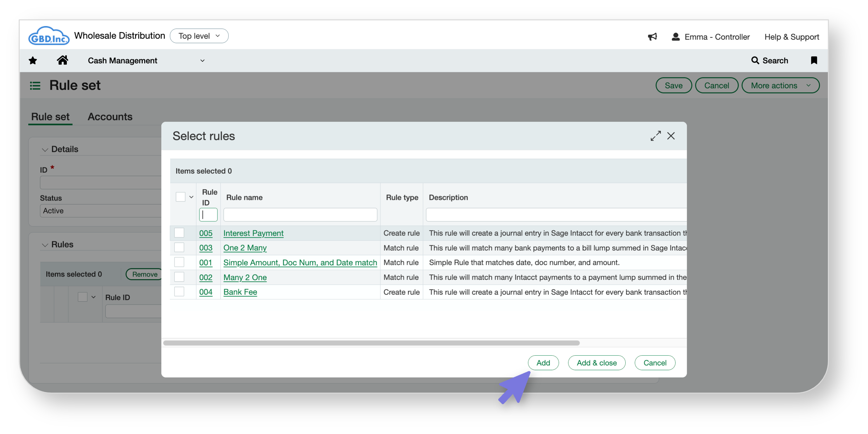Image resolution: width=868 pixels, height=434 pixels.
Task: Check the Interest Payment rule checkbox
Action: 179,233
